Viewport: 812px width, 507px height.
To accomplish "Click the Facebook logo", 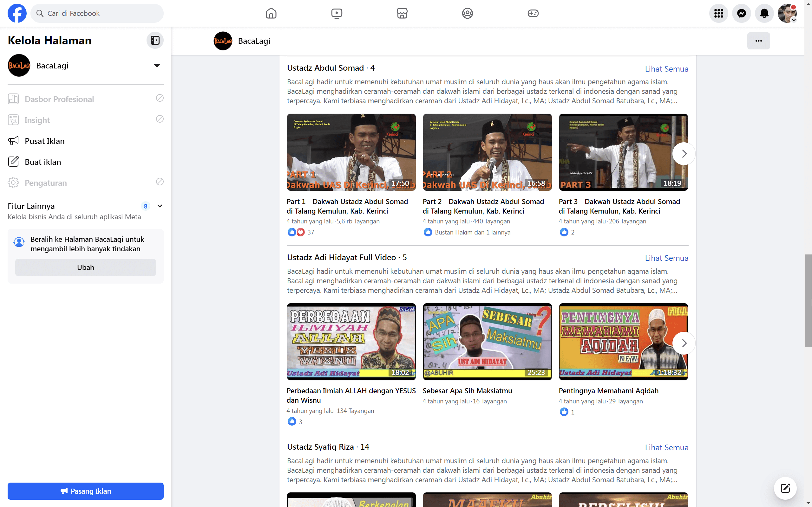I will (17, 13).
